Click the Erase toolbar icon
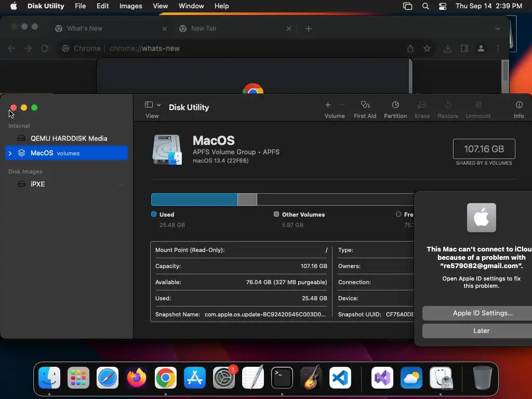This screenshot has width=532, height=399. [422, 105]
